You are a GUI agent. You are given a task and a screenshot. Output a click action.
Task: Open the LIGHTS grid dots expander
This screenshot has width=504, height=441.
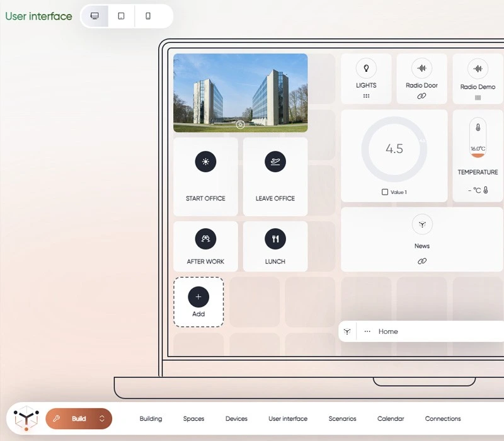click(x=366, y=96)
